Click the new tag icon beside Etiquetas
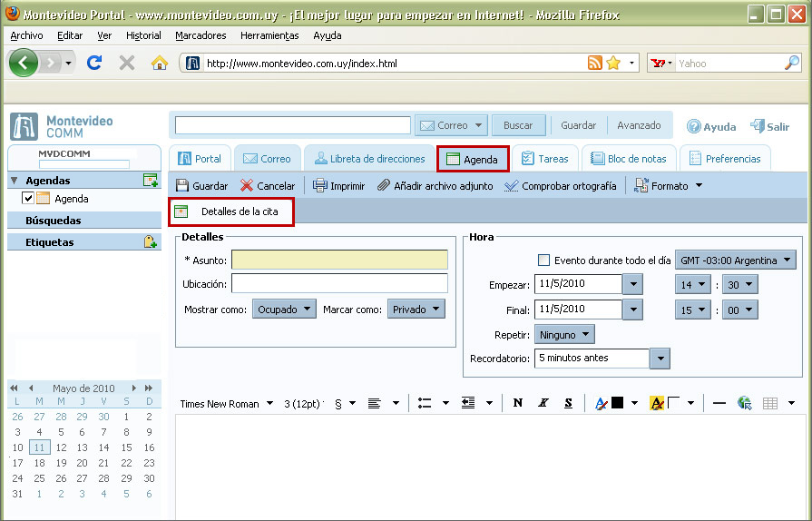The height and width of the screenshot is (521, 812). [151, 242]
